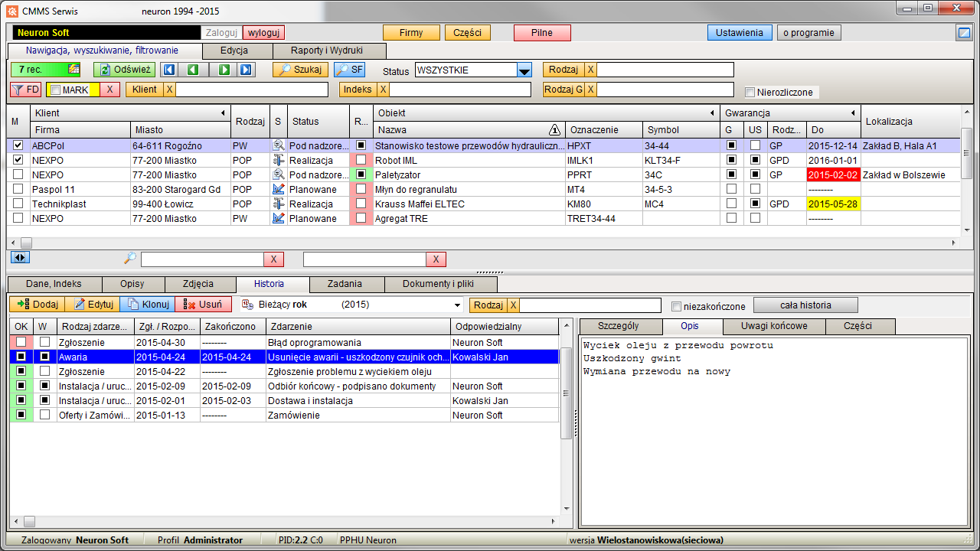980x551 pixels.
Task: Click status icon in ABCPol row
Action: click(x=279, y=145)
